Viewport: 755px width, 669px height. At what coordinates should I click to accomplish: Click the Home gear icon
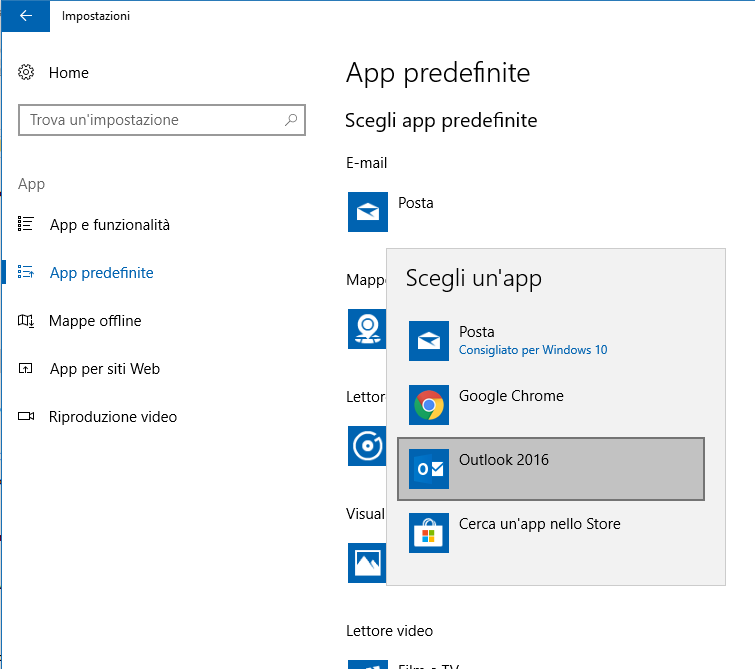click(x=27, y=73)
